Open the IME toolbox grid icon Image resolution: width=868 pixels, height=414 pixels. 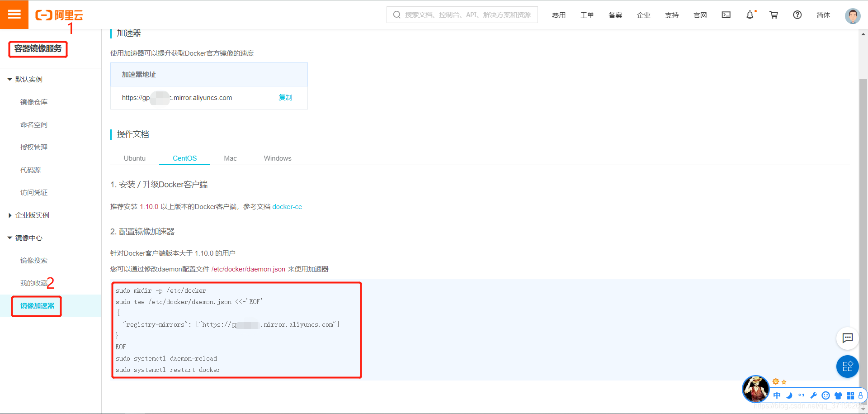point(850,395)
